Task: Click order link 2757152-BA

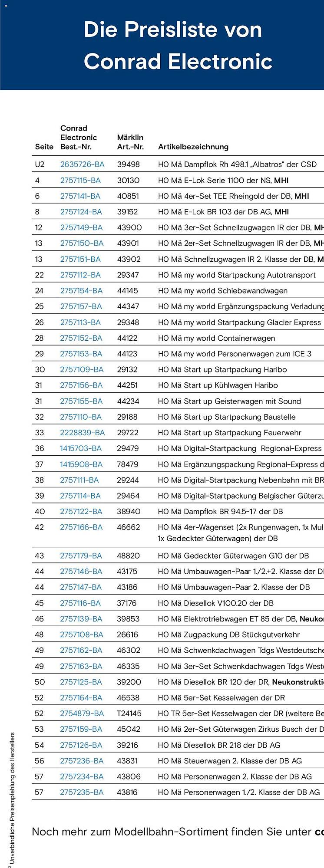Action: [81, 338]
